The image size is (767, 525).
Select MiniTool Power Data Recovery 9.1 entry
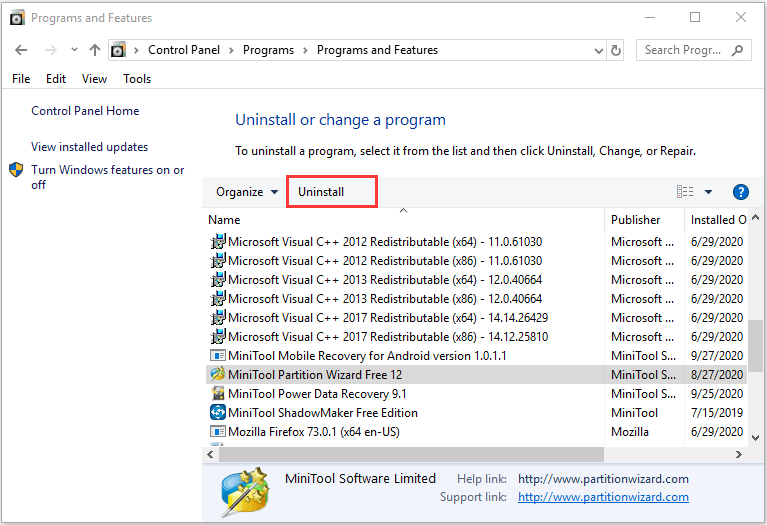[476, 394]
